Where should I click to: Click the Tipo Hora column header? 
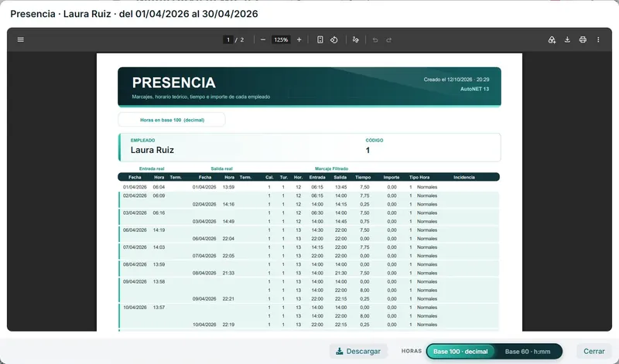419,177
